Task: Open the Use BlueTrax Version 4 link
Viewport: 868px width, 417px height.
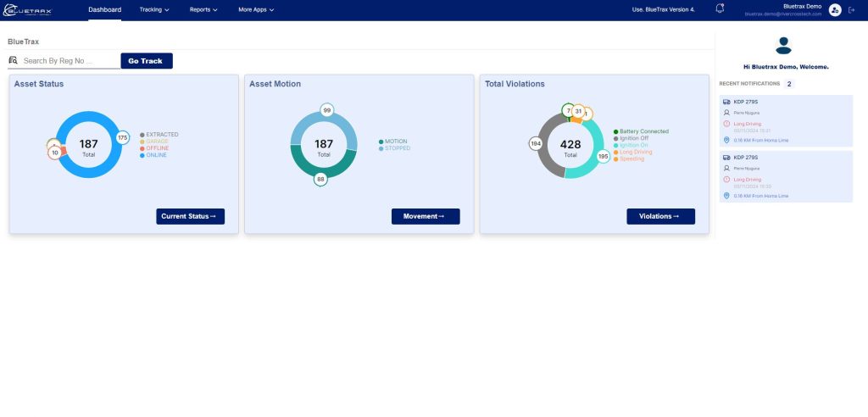Action: point(664,10)
